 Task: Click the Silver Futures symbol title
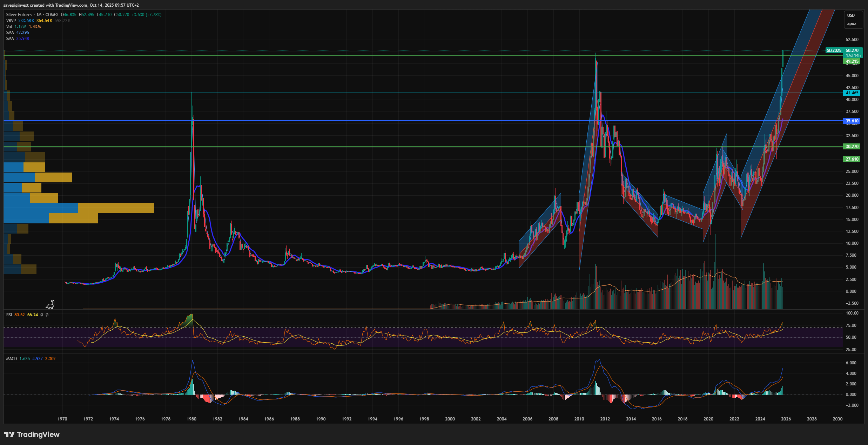coord(19,15)
